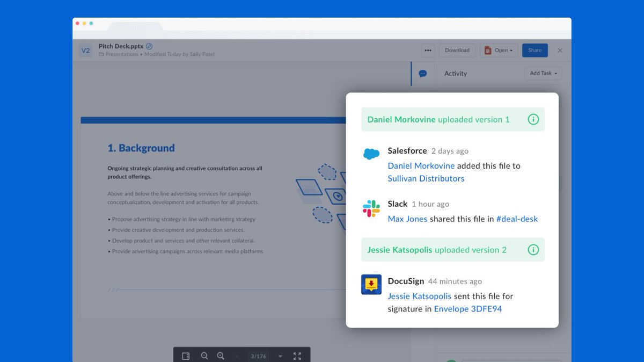The width and height of the screenshot is (644, 362).
Task: Close the file preview with X
Action: point(560,50)
